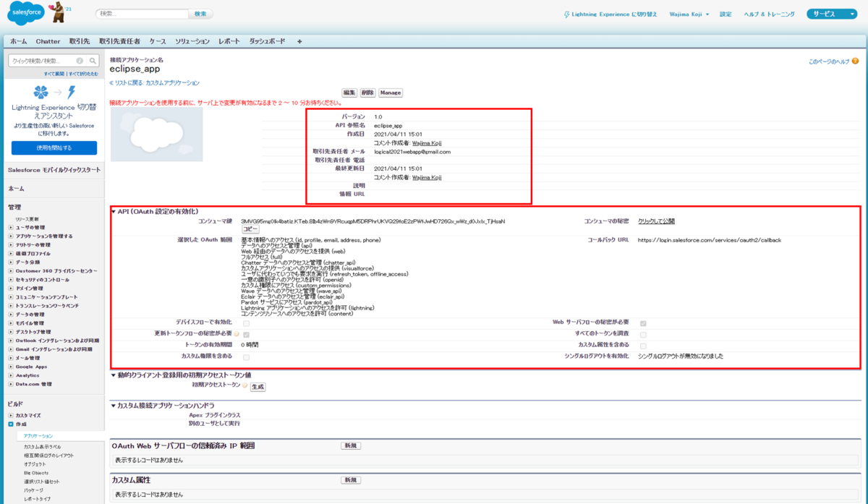Expand the ユーザの管理 tree node
Screen dimensions: 868x504
point(11,228)
